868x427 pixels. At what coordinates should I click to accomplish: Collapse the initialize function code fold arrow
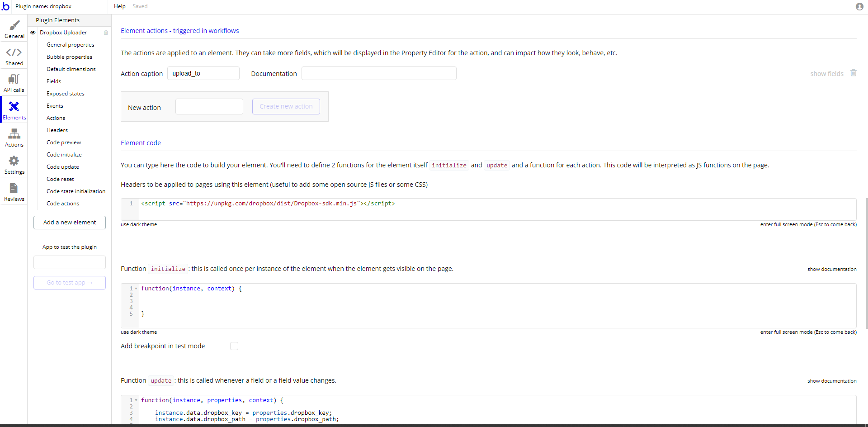tap(136, 289)
